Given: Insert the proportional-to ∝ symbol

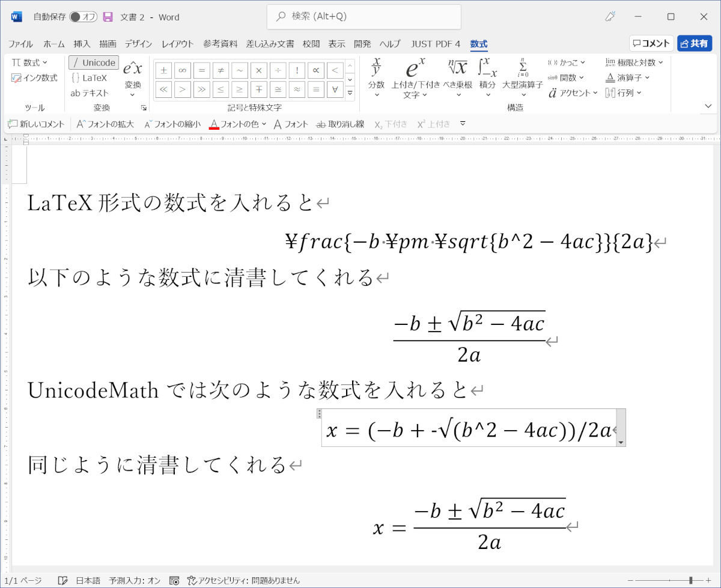Looking at the screenshot, I should (316, 70).
